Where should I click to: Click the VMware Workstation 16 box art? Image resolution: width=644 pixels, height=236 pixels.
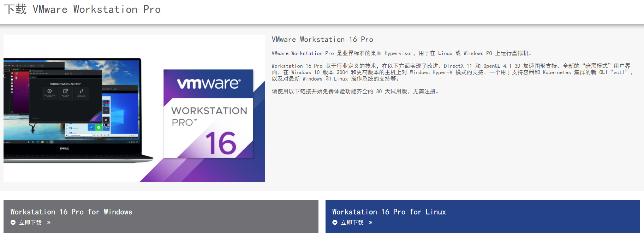click(x=208, y=114)
